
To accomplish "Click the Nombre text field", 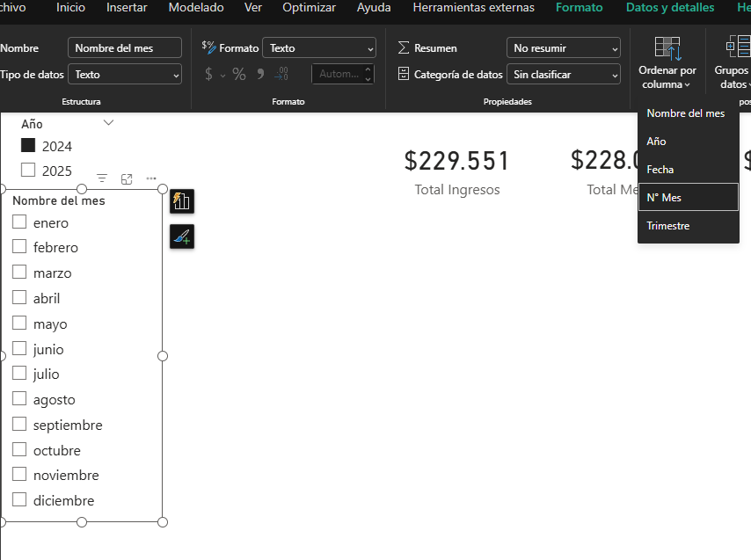I will click(125, 48).
